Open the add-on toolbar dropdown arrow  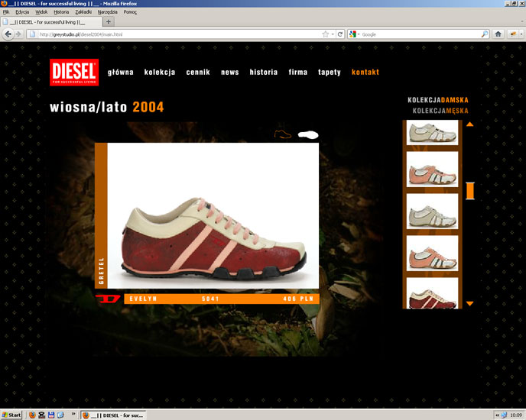click(x=521, y=34)
